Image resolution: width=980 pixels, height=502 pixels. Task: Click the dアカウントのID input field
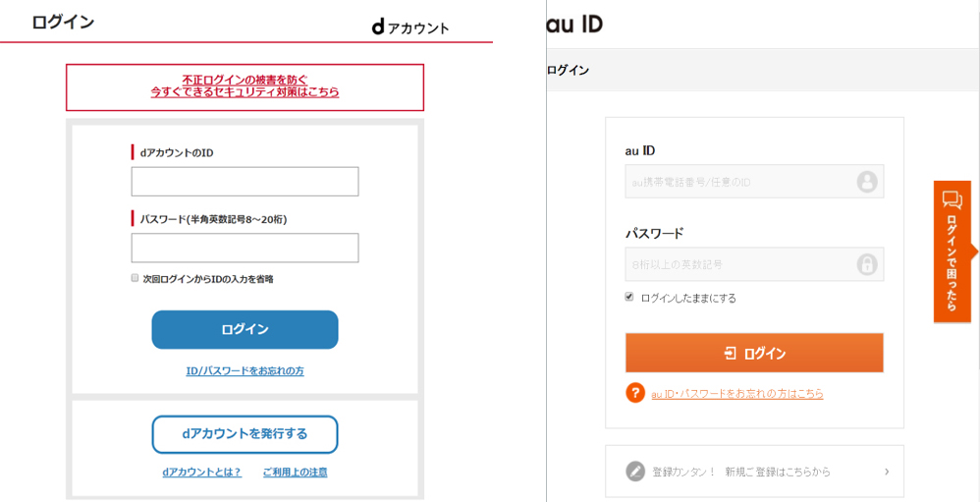[245, 182]
